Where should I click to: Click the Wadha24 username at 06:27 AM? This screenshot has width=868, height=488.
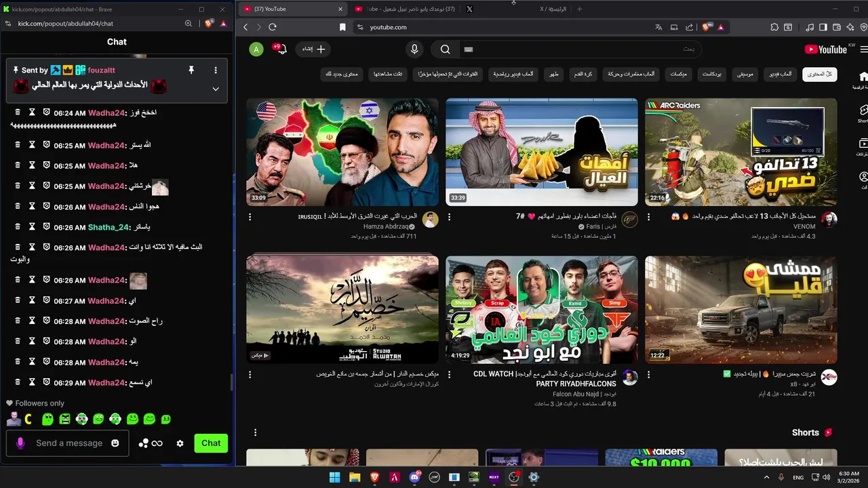(106, 301)
